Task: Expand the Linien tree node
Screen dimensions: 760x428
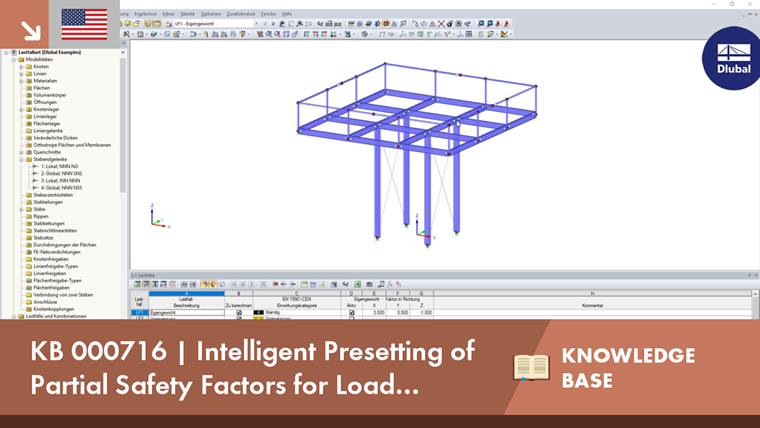Action: coord(21,74)
